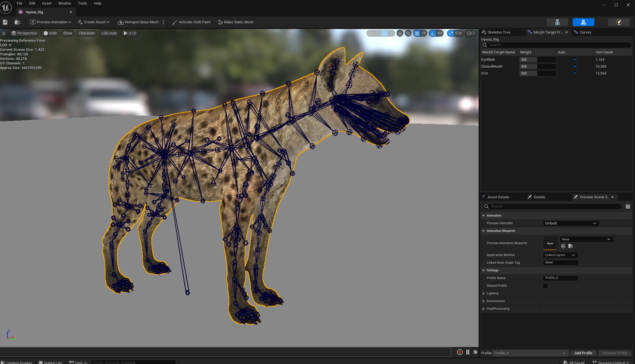Screen dimensions: 635x364
Task: Use selected asset for Animation Blueprint
Action: 563,246
